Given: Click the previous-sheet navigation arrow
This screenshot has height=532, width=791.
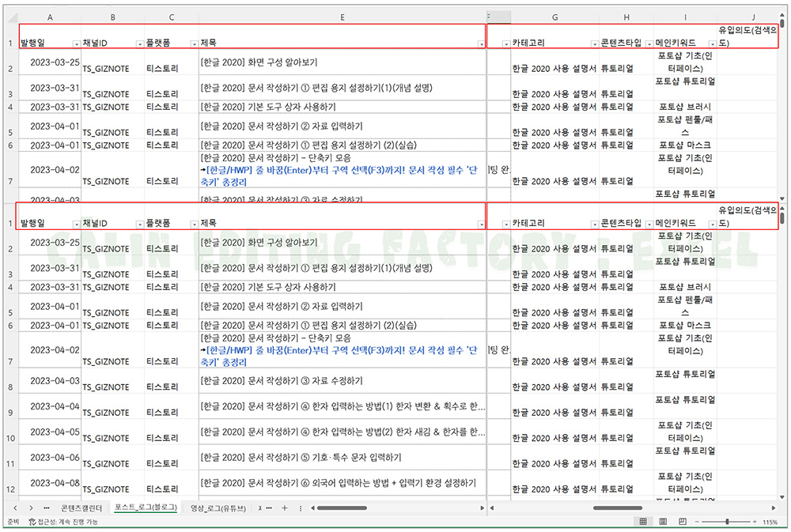Looking at the screenshot, I should [14, 506].
